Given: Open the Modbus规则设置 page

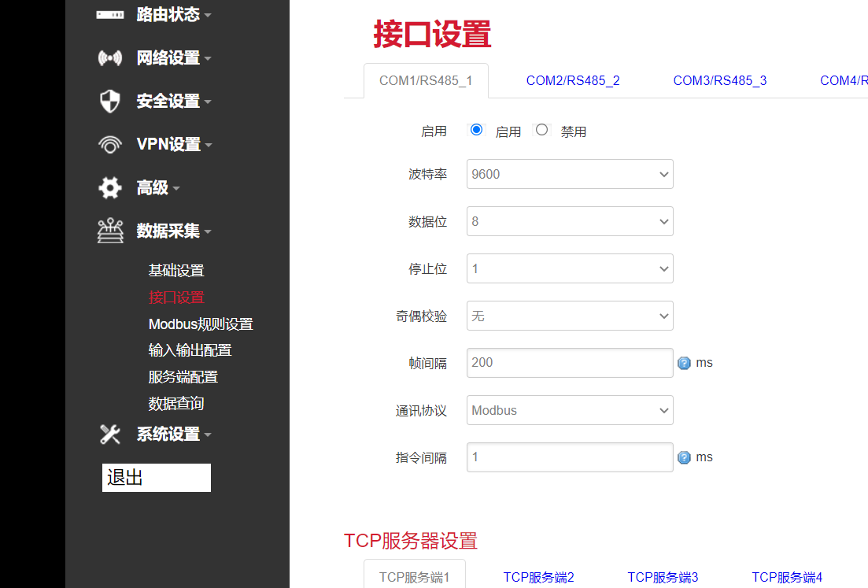Looking at the screenshot, I should tap(200, 324).
